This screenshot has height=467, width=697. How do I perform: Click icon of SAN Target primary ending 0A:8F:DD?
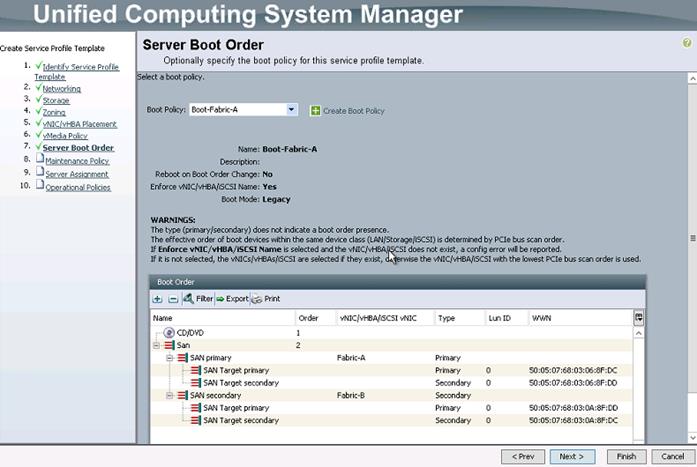[x=196, y=407]
